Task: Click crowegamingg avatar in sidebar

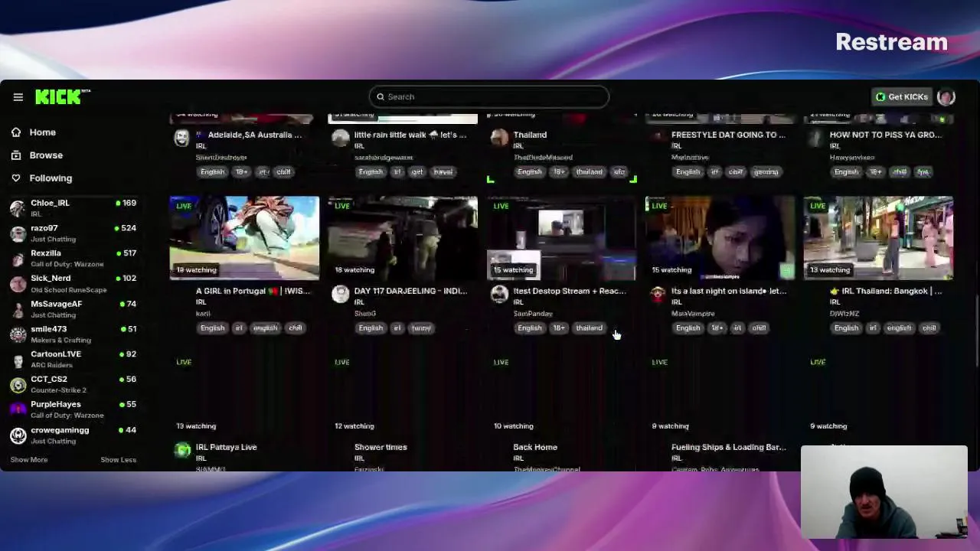Action: coord(18,435)
